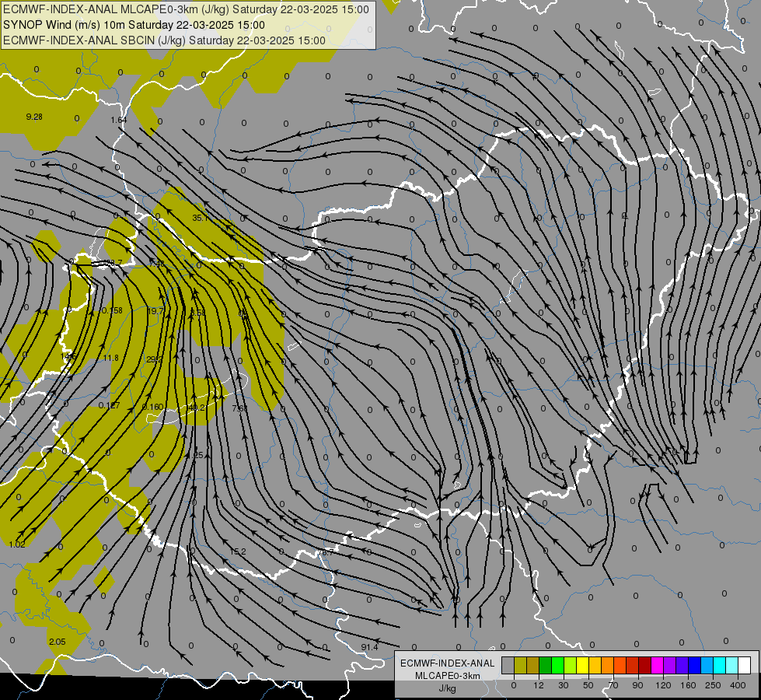The image size is (761, 700).
Task: Choose the magenta swatch in the color scale
Action: tap(658, 666)
